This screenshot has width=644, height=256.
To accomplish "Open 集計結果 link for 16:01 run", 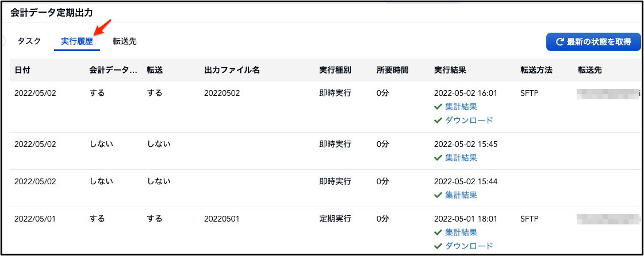I will click(x=461, y=107).
